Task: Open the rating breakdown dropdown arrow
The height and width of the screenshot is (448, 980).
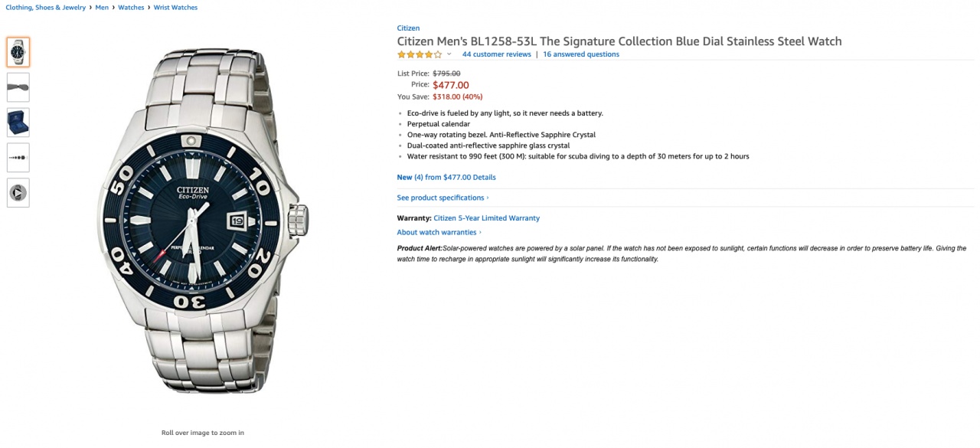Action: point(449,54)
